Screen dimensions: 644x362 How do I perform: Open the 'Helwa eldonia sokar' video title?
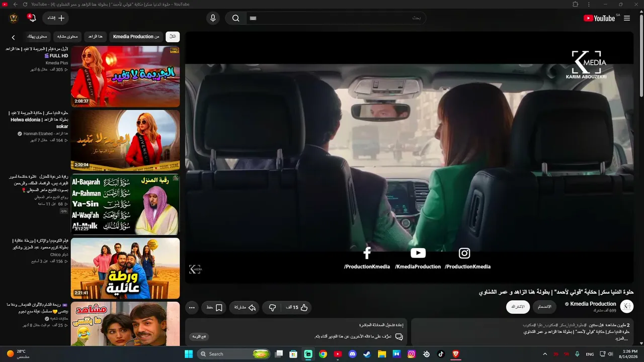pyautogui.click(x=39, y=120)
